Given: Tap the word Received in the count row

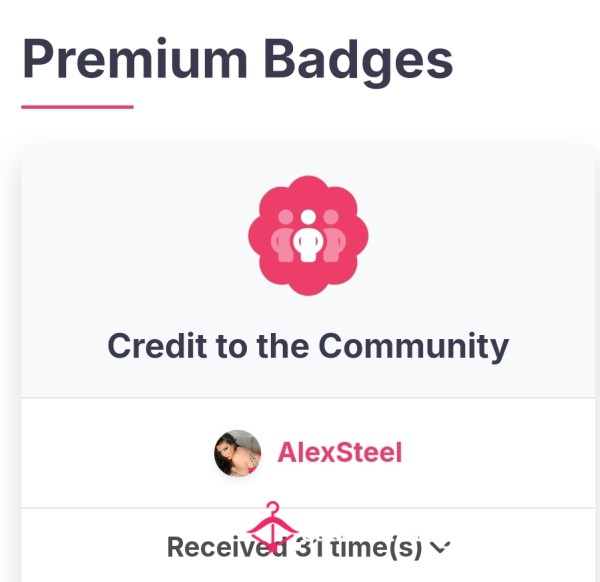Looking at the screenshot, I should (227, 547).
